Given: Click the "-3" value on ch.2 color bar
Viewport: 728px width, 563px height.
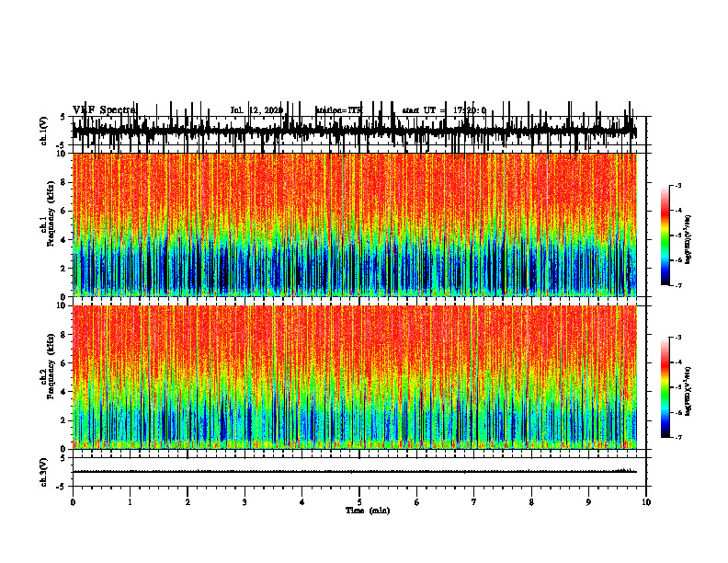Looking at the screenshot, I should click(678, 338).
